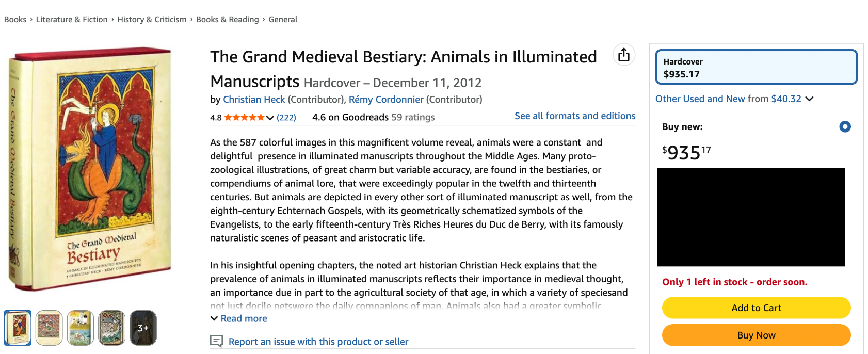
Task: Open Christian Heck author link
Action: (x=254, y=99)
